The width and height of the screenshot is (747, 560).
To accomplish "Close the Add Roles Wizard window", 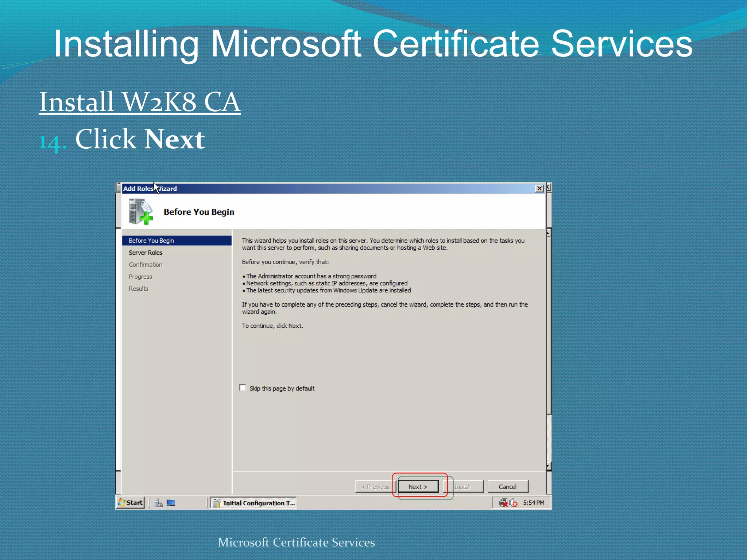I will 539,188.
